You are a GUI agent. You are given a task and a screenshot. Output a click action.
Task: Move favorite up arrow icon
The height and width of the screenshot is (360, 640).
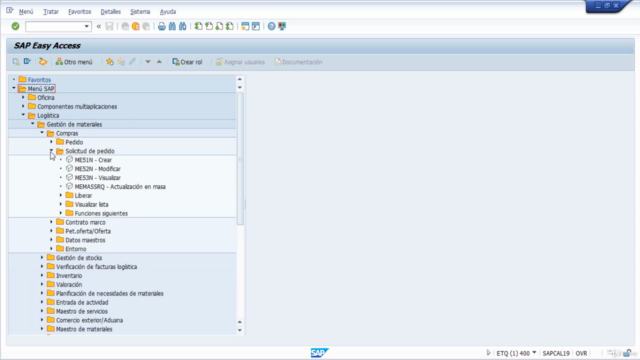159,62
